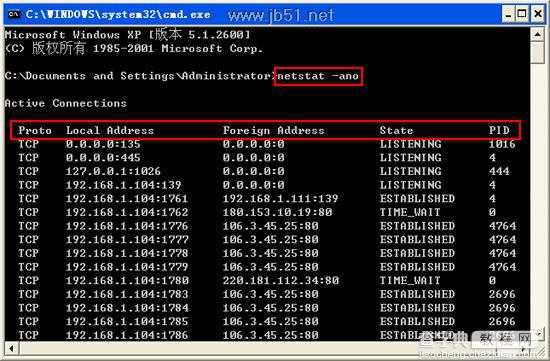Click the vertical scrollbar thumb
This screenshot has width=550, height=361.
tap(537, 53)
